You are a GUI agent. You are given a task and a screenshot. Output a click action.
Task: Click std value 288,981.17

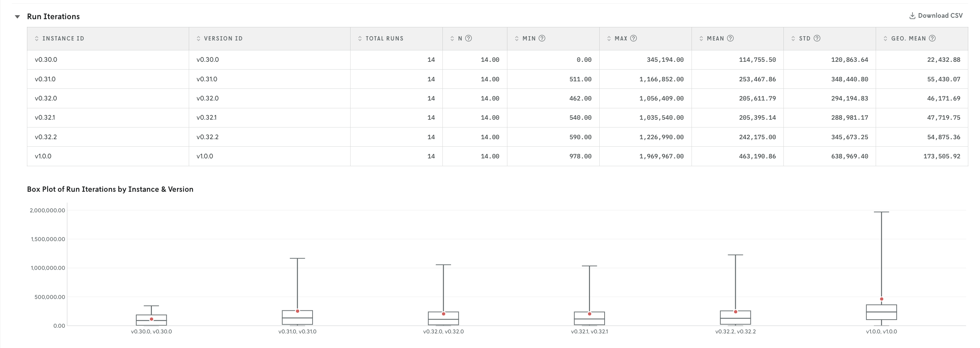849,118
